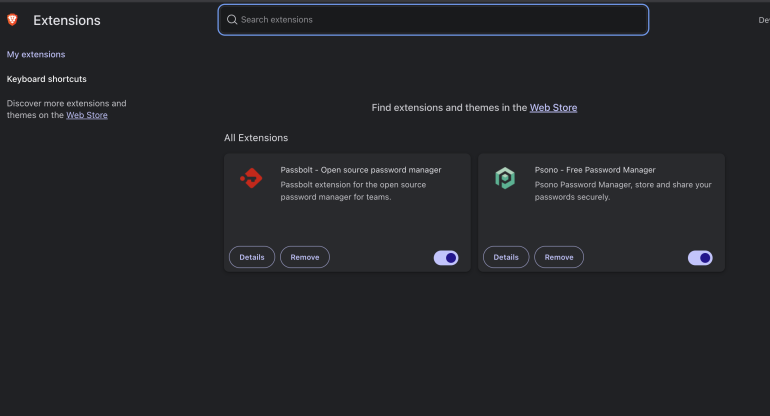
Task: Click the Psono green hexagon icon
Action: (505, 178)
